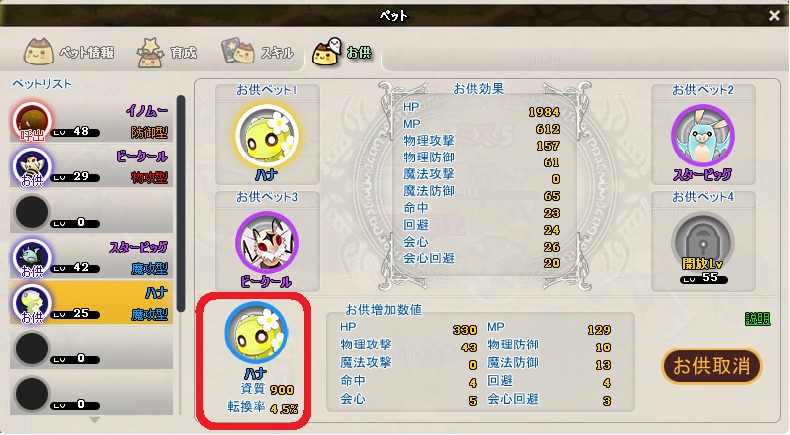
Task: Switch to the 育成 tab
Action: coord(168,52)
